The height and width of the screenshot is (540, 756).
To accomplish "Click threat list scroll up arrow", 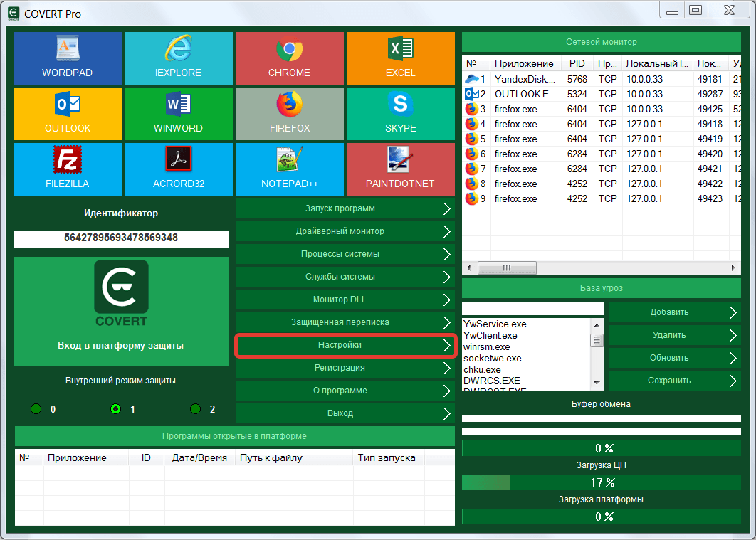I will point(597,325).
